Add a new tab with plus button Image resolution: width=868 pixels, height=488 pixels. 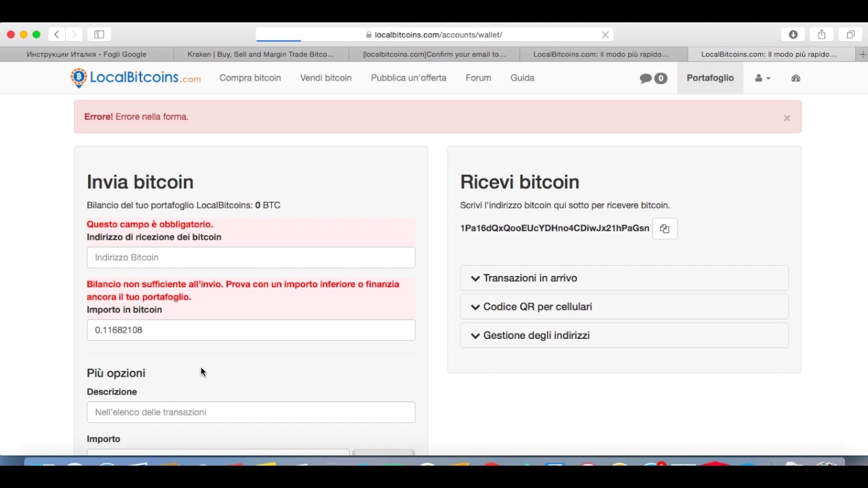click(863, 54)
